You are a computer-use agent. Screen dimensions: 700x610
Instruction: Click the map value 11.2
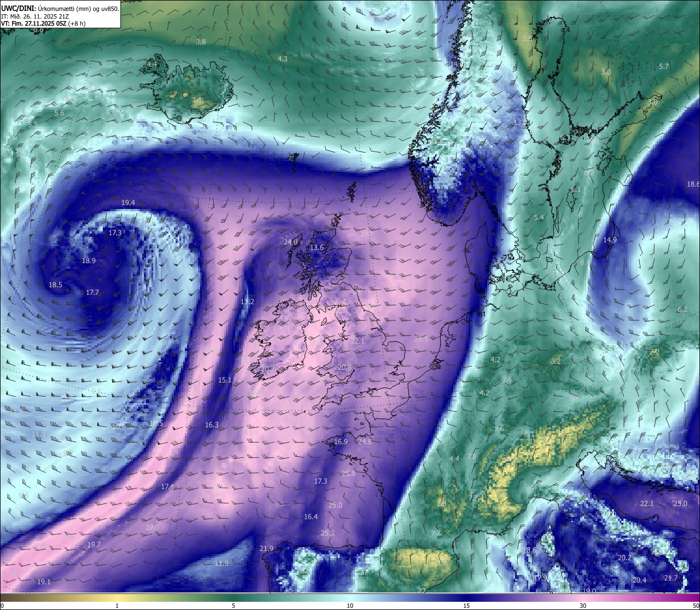(x=247, y=301)
